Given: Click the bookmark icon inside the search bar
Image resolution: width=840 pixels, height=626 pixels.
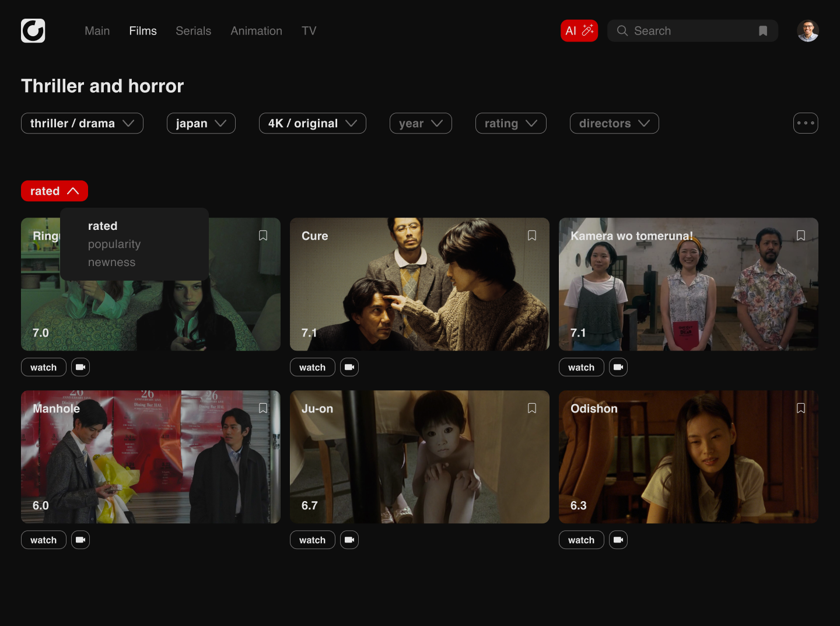Looking at the screenshot, I should (x=762, y=31).
